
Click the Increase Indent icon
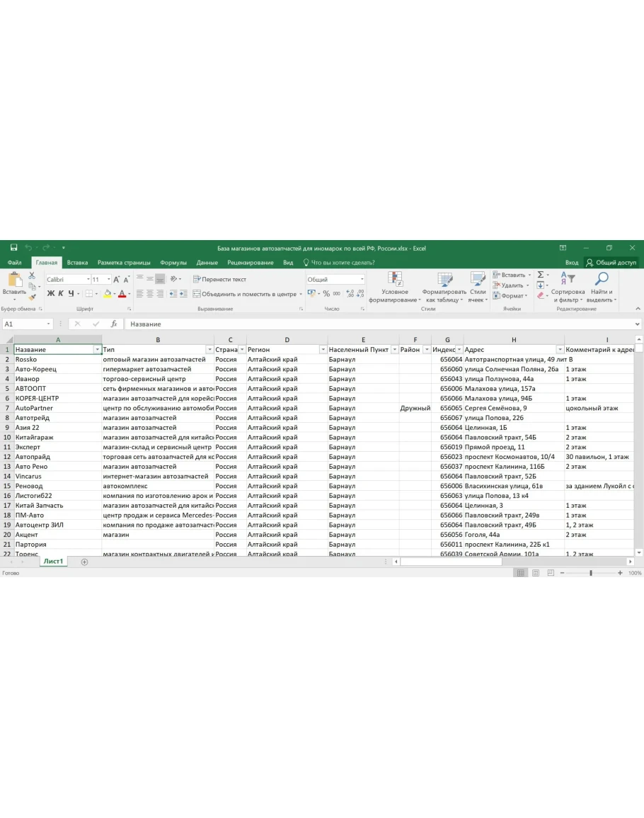(x=183, y=294)
